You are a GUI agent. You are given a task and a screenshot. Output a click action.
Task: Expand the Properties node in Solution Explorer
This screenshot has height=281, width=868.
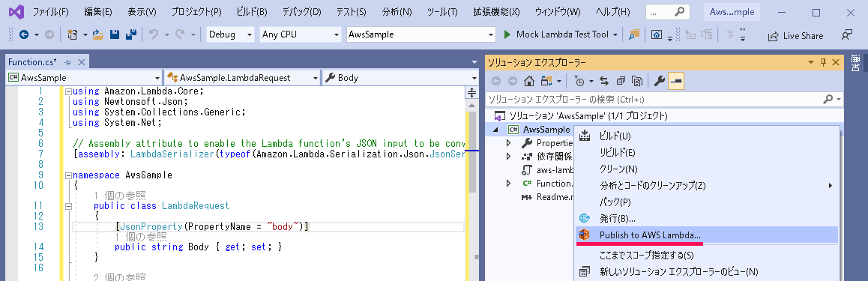[509, 143]
